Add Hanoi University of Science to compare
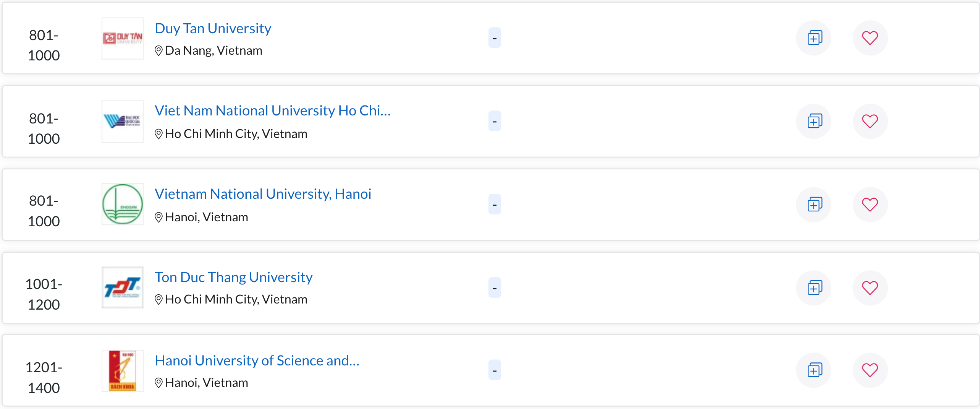 [814, 370]
